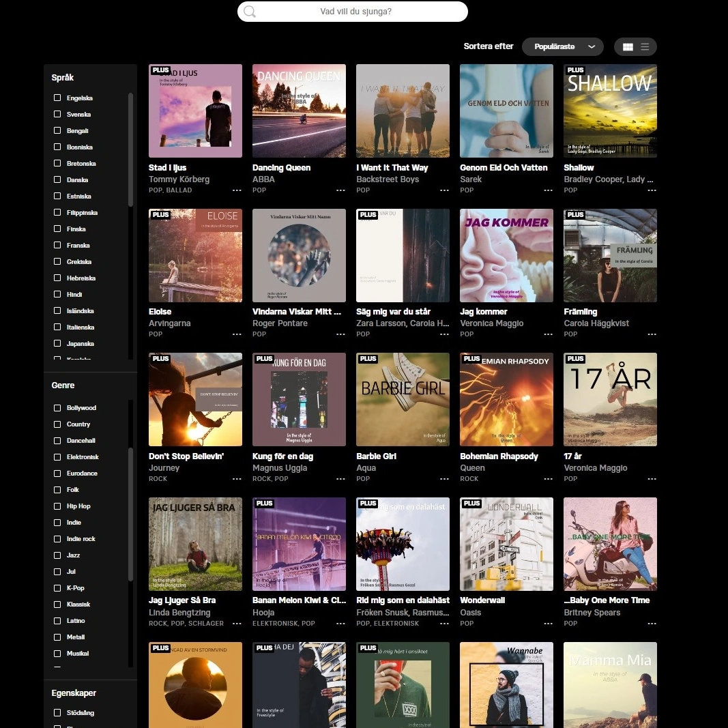
Task: Tick the Country genre checkbox
Action: coord(57,424)
